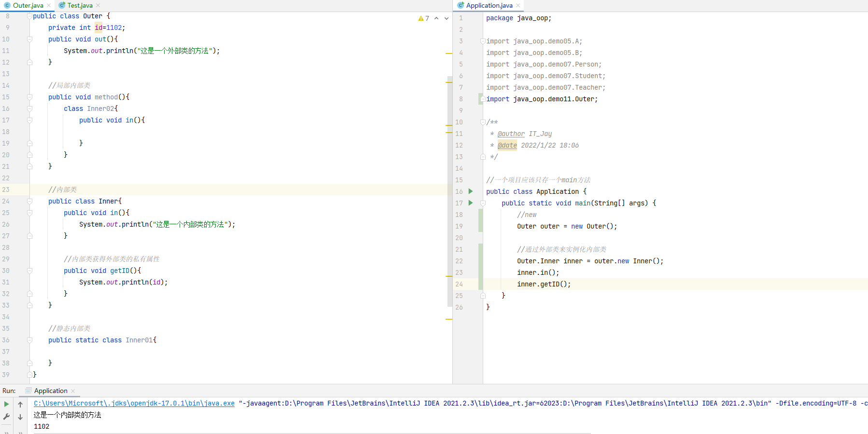Collapse the Inner class fold marker
Screen dimensions: 868x434
29,201
